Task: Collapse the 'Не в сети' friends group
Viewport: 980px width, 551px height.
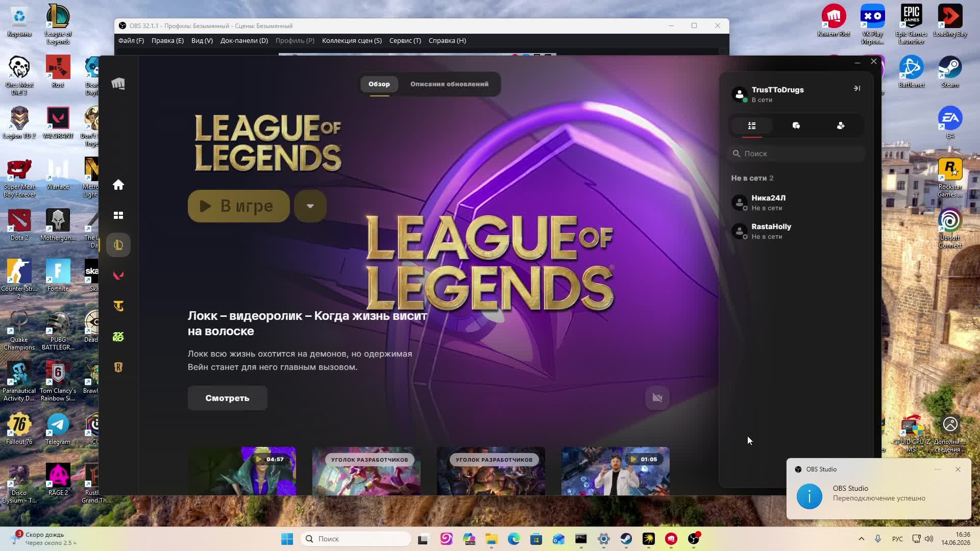Action: tap(752, 178)
